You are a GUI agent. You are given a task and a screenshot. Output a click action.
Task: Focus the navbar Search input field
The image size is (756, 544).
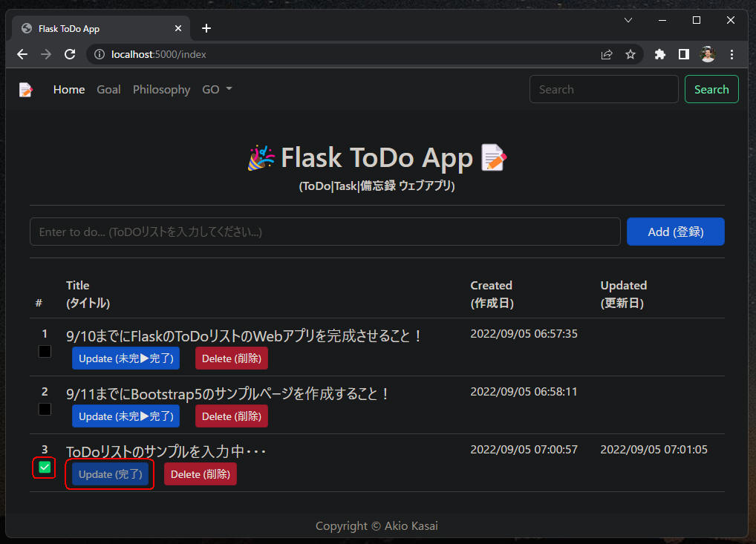604,89
